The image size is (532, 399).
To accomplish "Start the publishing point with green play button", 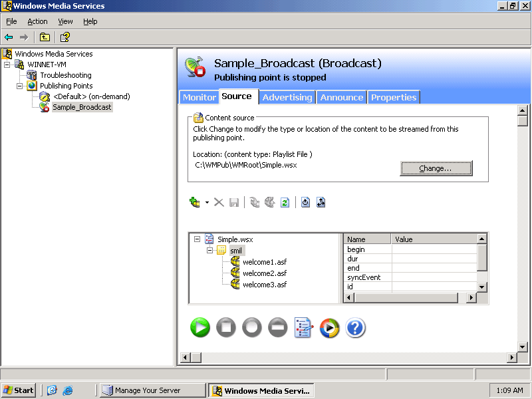I will 200,327.
